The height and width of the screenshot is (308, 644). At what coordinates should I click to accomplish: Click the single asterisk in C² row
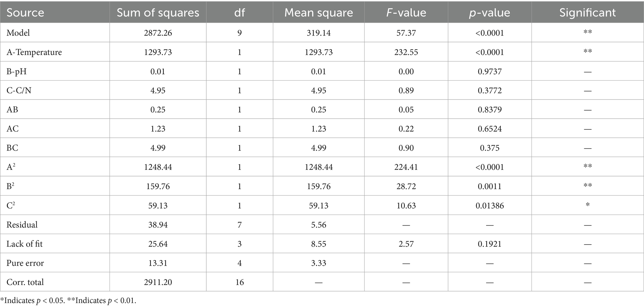coord(588,205)
